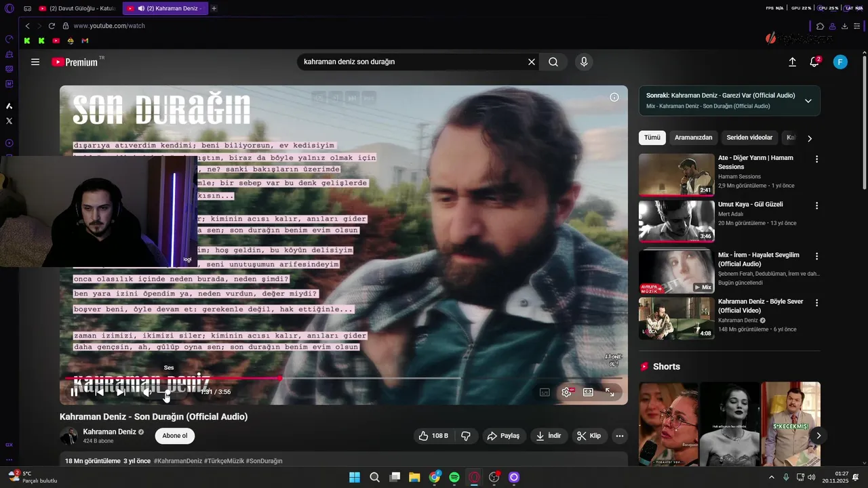Open more actions three-dot menu under video

[x=620, y=436]
